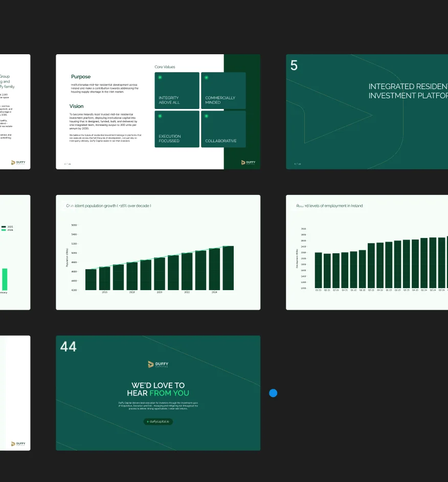This screenshot has width=448, height=482.
Task: Click the Duffy Capital logo on the Purpose slide
Action: 248,162
